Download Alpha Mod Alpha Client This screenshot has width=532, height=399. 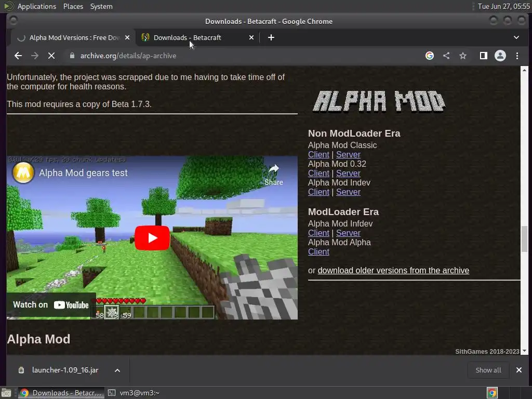[x=318, y=251]
